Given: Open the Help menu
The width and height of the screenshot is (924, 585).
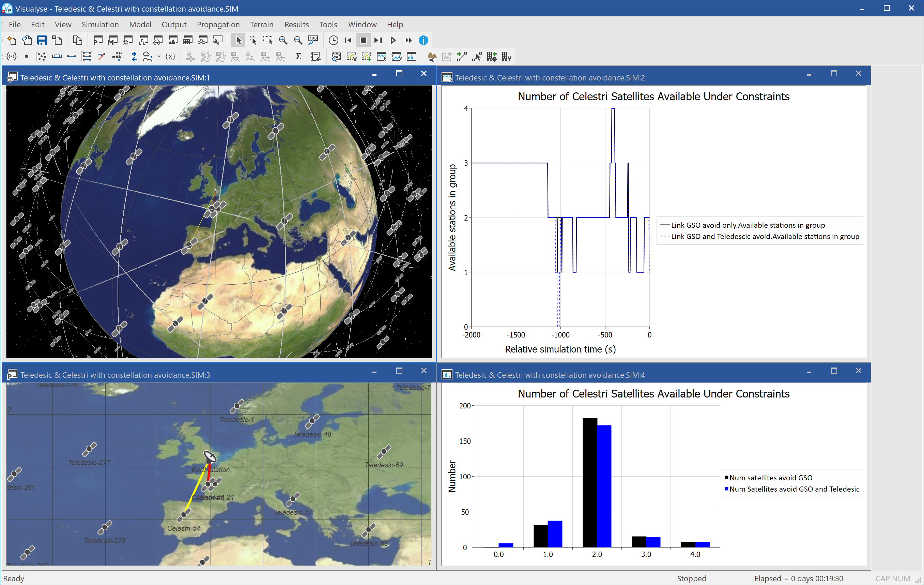Looking at the screenshot, I should point(395,25).
